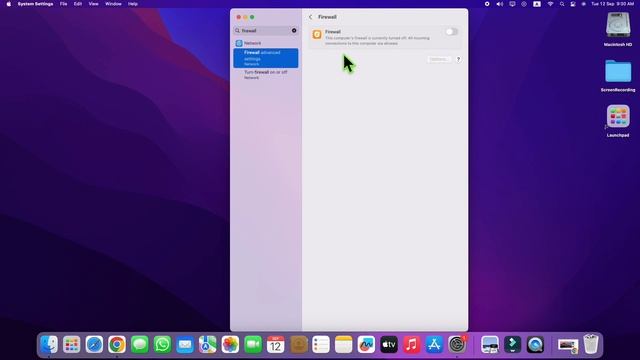The height and width of the screenshot is (360, 640).
Task: Open Calendar from the Dock
Action: pyautogui.click(x=276, y=345)
